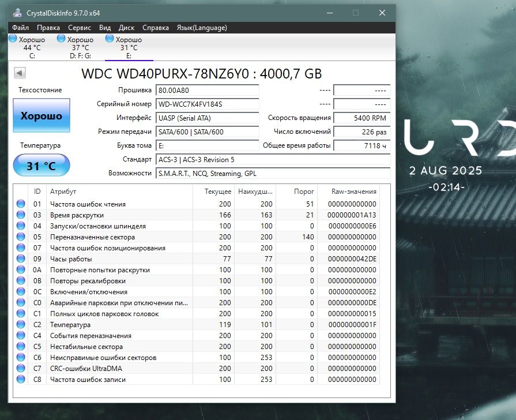516x420 pixels.
Task: Click the serial number field WD-WCC7K4FV184S
Action: [x=208, y=104]
